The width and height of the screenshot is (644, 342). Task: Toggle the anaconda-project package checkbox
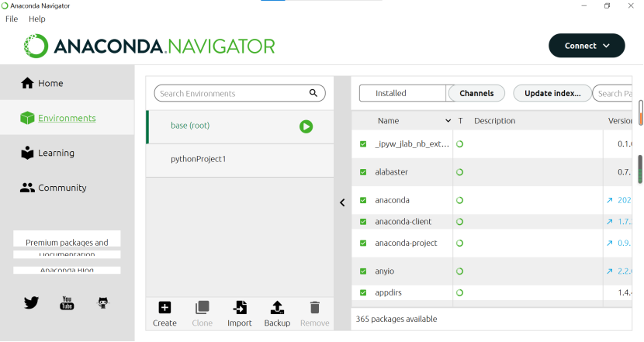pyautogui.click(x=363, y=243)
